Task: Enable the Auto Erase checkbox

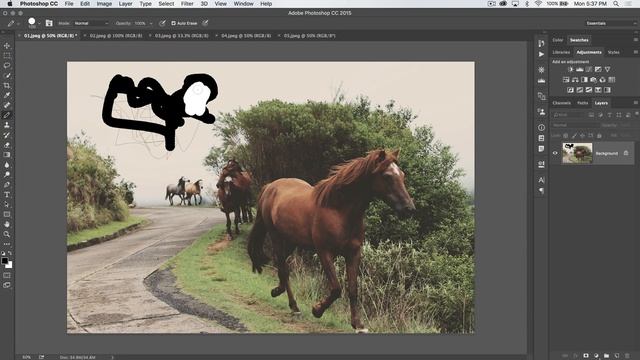Action: (x=173, y=23)
